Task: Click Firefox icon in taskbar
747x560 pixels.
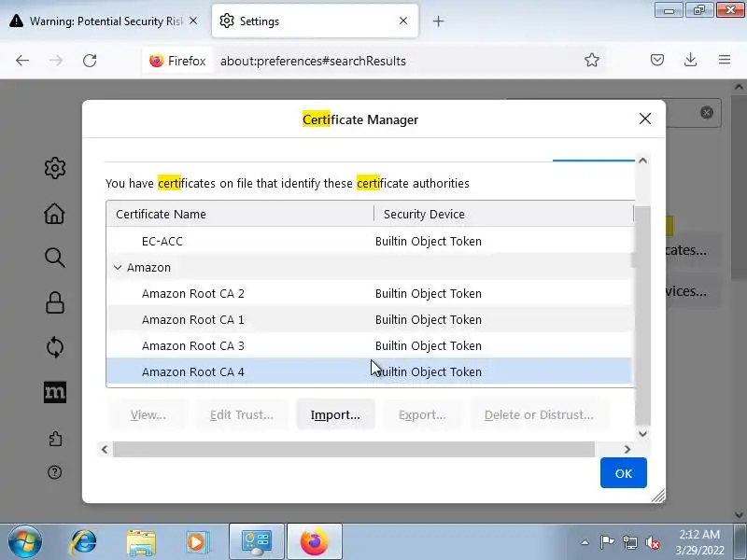Action: pyautogui.click(x=315, y=542)
